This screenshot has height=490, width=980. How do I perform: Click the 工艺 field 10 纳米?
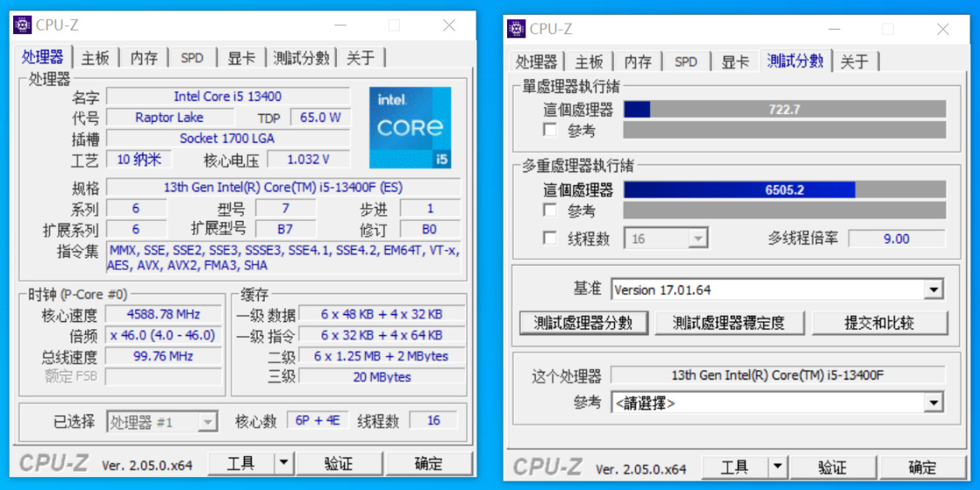(139, 159)
